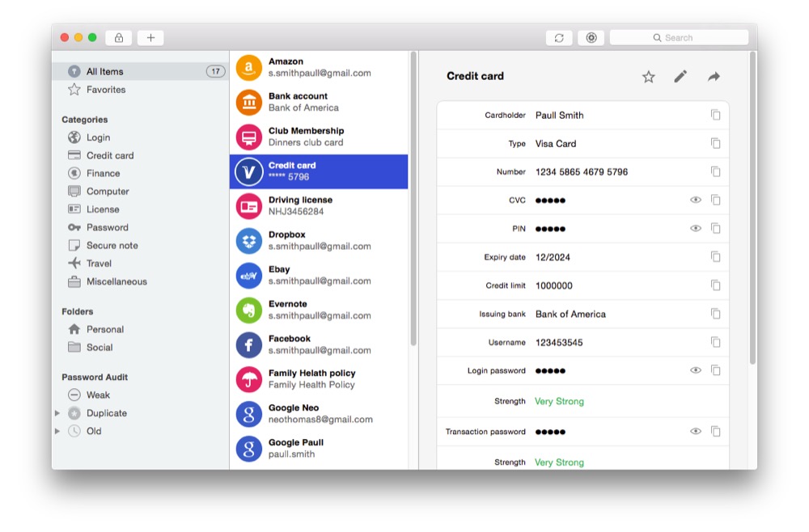
Task: Show the Transaction password
Action: pyautogui.click(x=695, y=432)
